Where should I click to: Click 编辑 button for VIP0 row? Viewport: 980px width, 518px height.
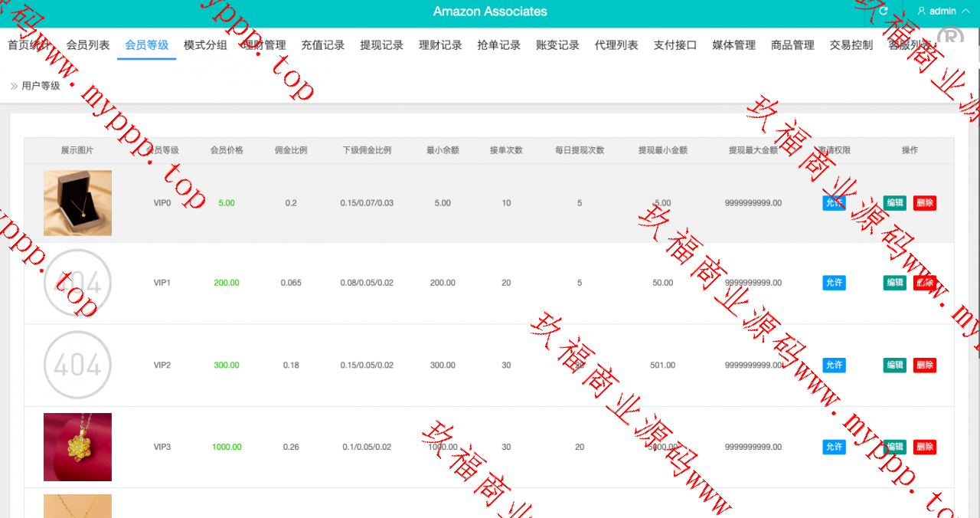pyautogui.click(x=894, y=203)
